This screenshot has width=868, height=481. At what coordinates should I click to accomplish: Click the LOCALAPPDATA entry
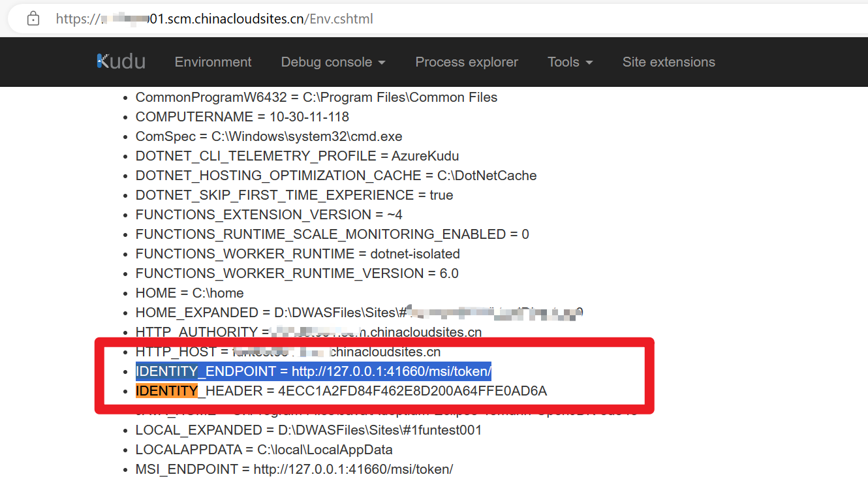[x=264, y=450]
